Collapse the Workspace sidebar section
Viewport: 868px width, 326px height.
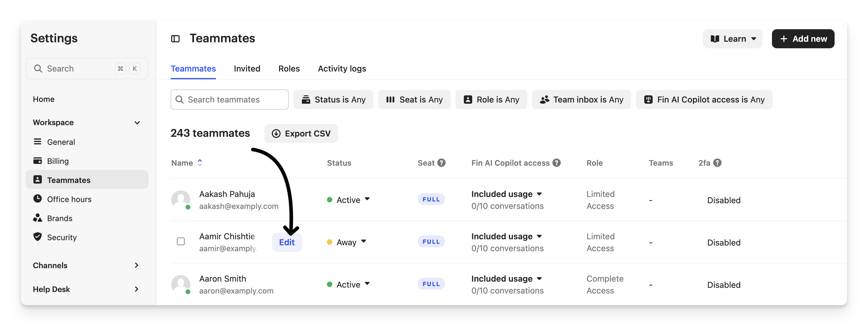coord(137,122)
